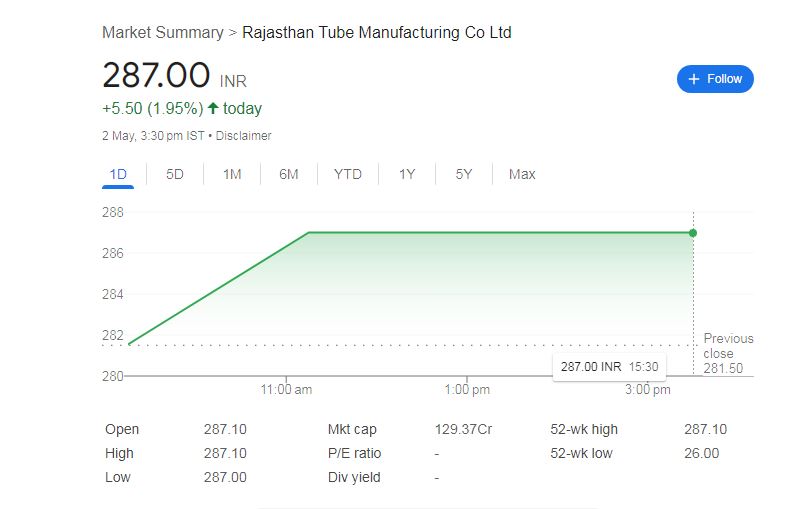
Task: Select the YTD range tab
Action: [x=347, y=174]
